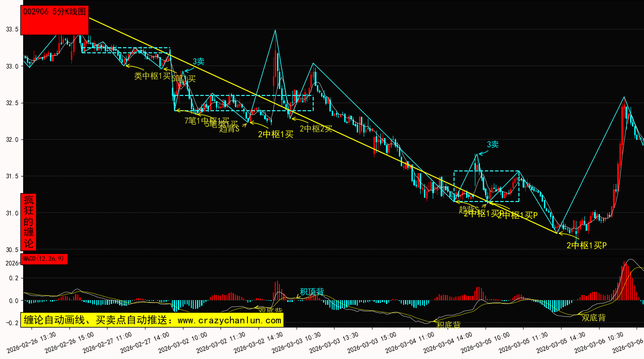Click the 类中枢1买 buy signal label
644x359 pixels.
(x=152, y=76)
